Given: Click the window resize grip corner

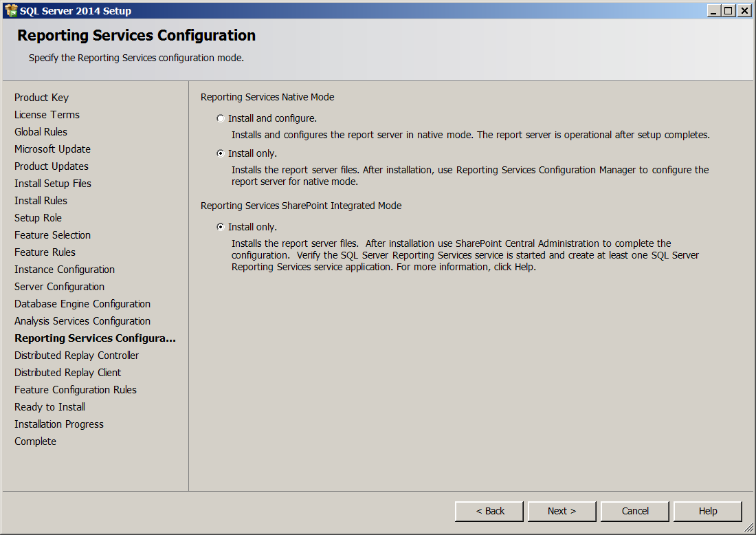Looking at the screenshot, I should [748, 527].
